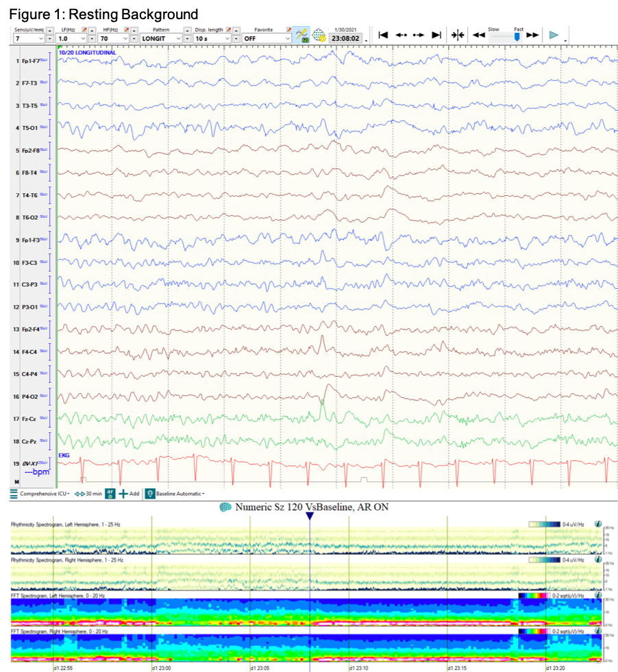
Task: Open info for Left Hemisphere Rhythmicity Spectrogram
Action: tap(598, 523)
